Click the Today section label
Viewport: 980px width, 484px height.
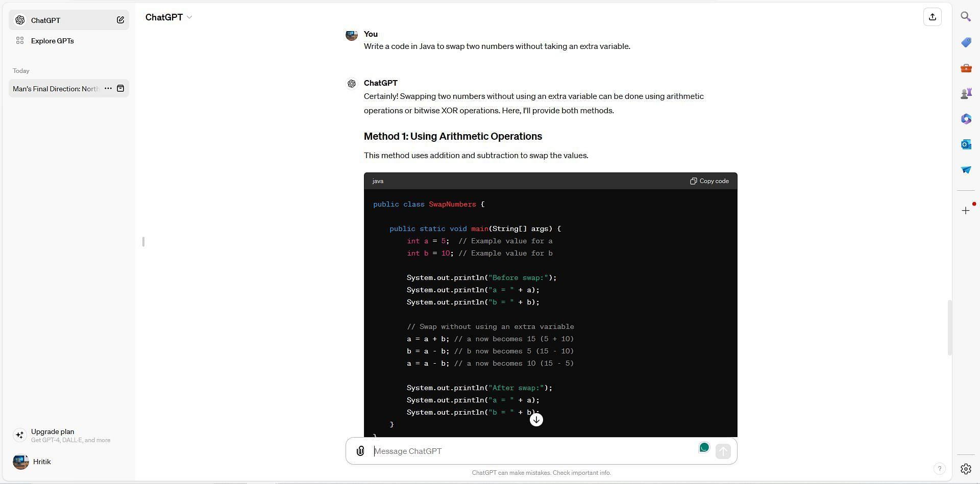(x=21, y=71)
